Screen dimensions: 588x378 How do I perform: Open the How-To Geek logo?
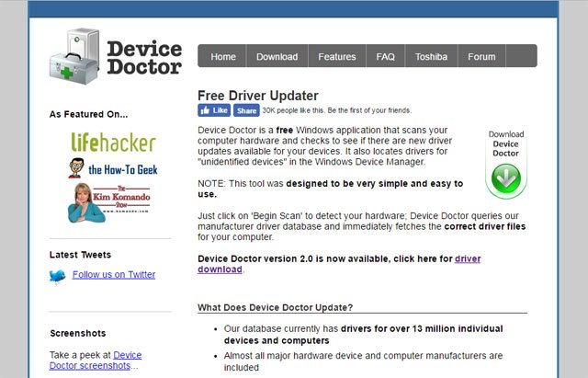(113, 168)
